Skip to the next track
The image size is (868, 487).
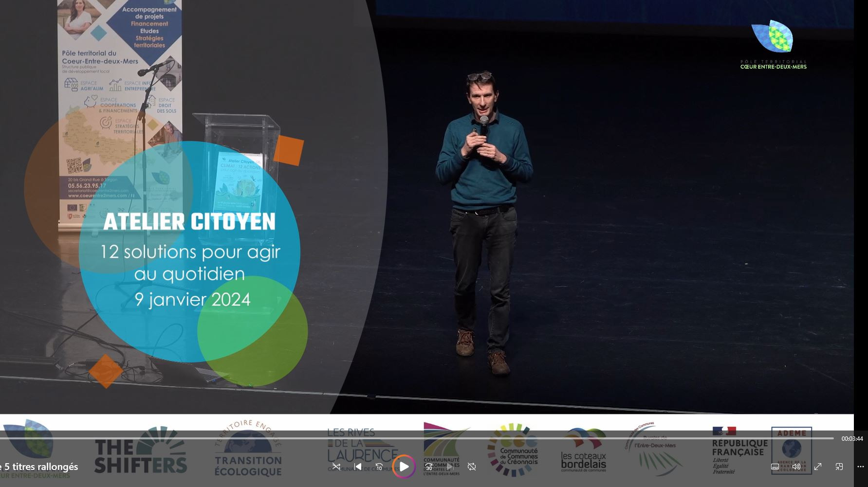point(449,467)
